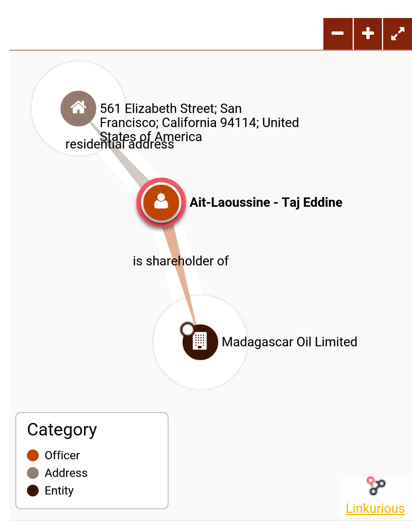Click the Officer legend label
Screen dimensions: 412x532
coord(62,455)
